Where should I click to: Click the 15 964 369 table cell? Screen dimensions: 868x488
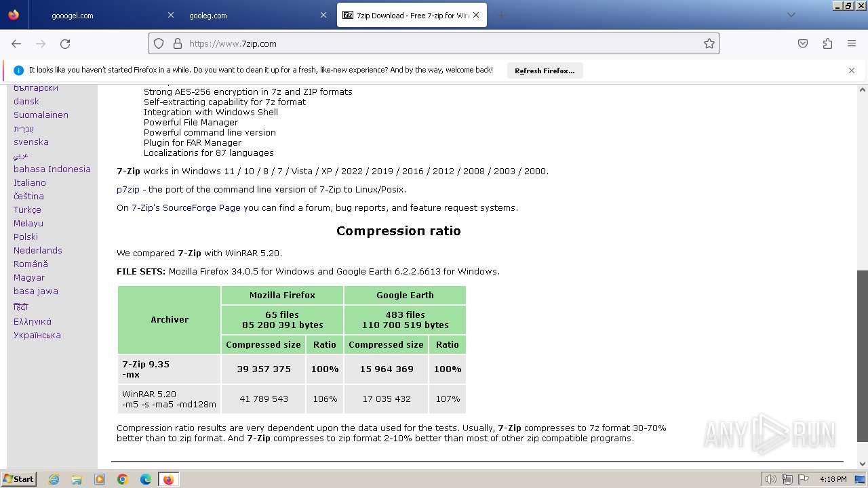tap(387, 369)
